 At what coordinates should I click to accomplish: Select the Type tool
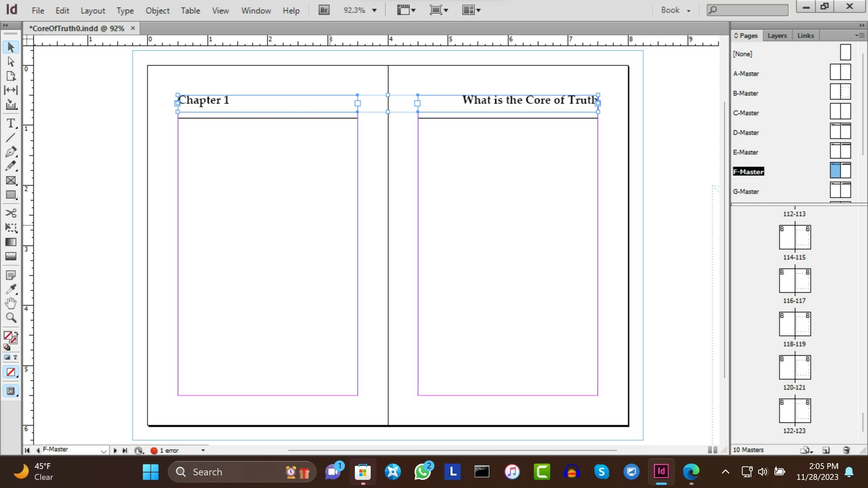pos(10,123)
